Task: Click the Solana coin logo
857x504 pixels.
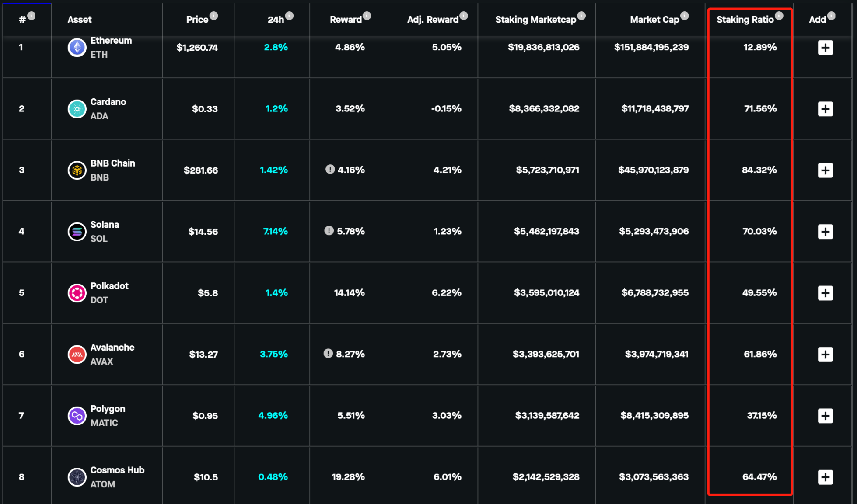Action: 77,232
